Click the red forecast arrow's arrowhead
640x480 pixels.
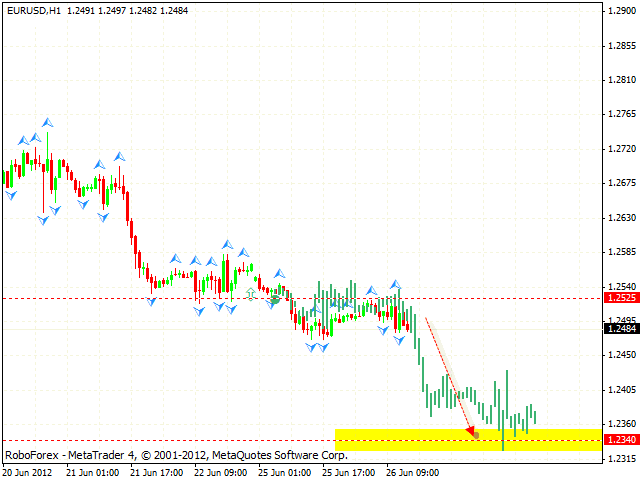click(x=472, y=432)
